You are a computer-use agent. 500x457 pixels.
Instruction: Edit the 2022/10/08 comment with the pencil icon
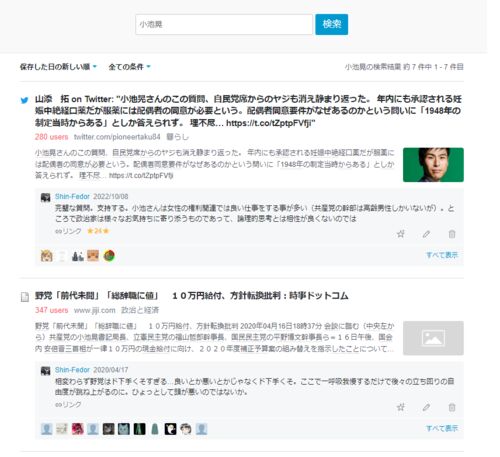tap(426, 234)
